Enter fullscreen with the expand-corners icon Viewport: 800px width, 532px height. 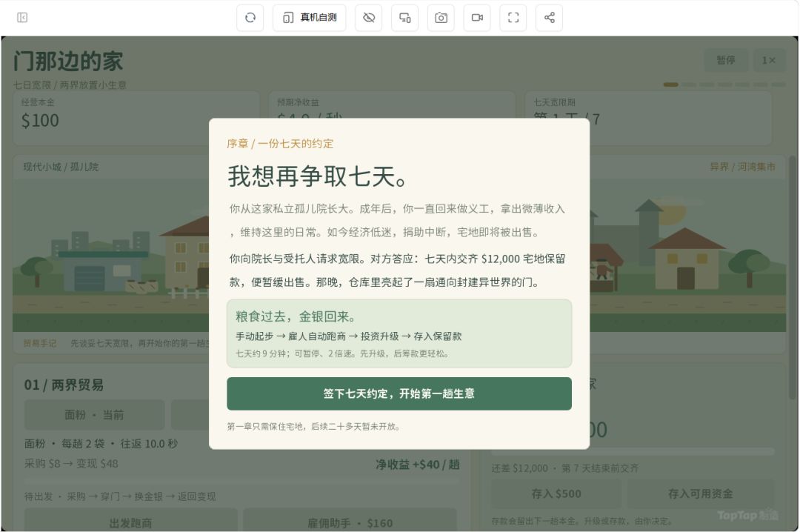513,18
